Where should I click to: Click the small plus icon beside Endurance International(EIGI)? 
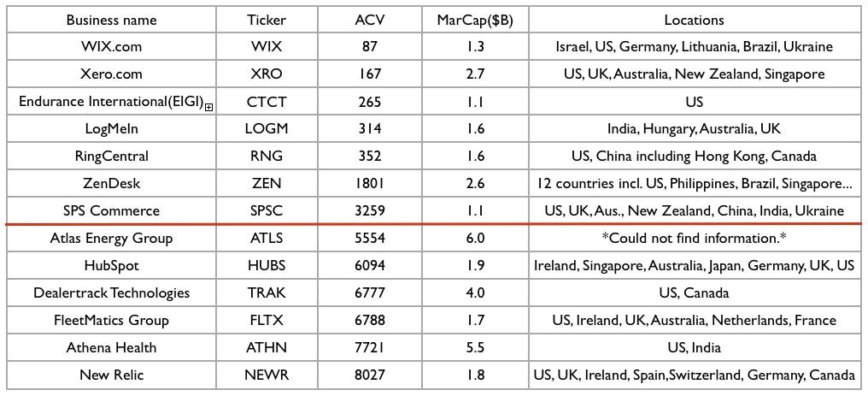tap(208, 108)
